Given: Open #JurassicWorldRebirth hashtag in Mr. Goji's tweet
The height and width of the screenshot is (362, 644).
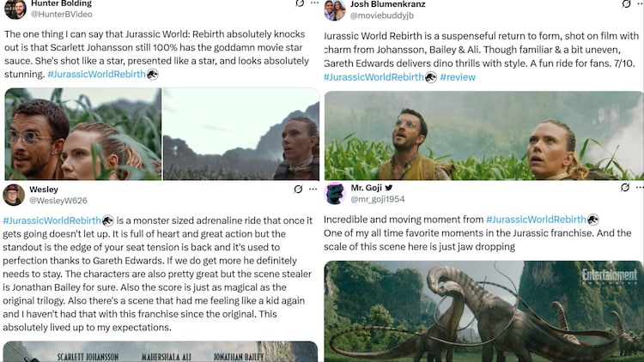Looking at the screenshot, I should (536, 220).
